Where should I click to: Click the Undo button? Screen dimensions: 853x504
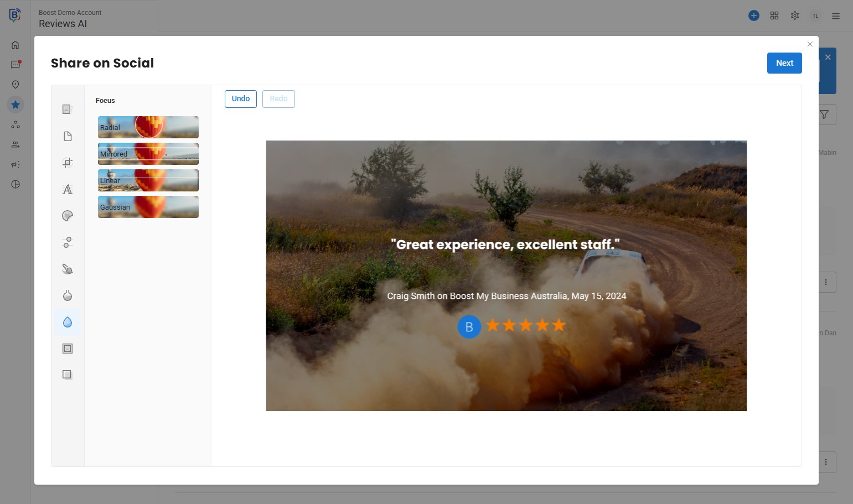[241, 99]
